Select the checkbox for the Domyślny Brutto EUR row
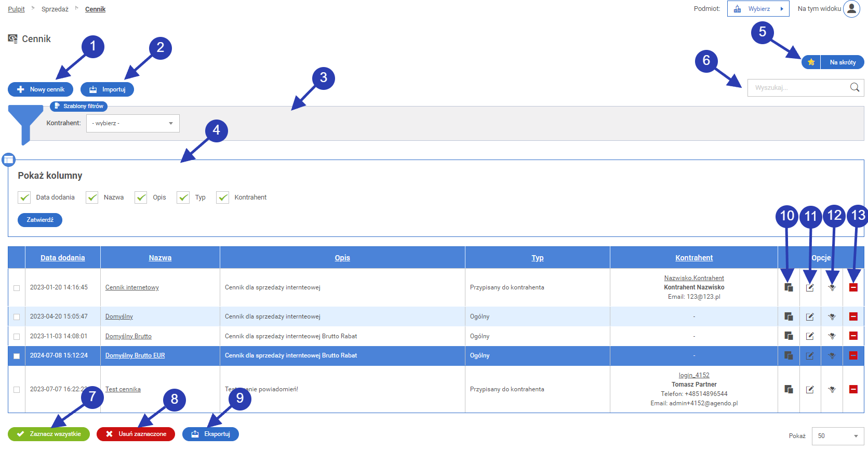 point(17,356)
